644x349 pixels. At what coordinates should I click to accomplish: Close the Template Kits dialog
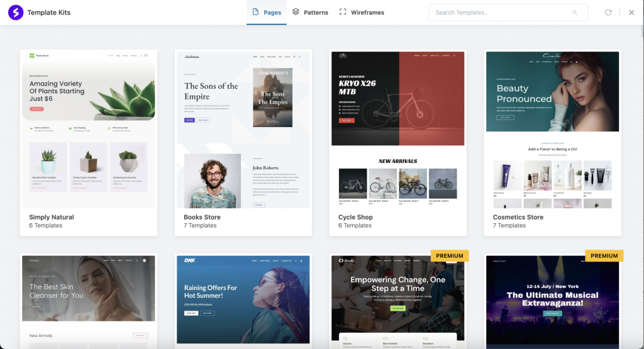click(631, 13)
